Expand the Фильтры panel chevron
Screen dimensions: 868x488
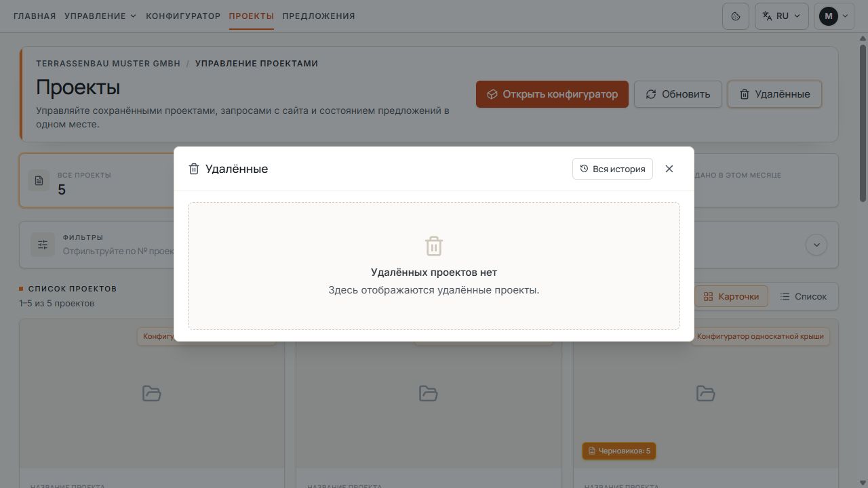tap(816, 245)
